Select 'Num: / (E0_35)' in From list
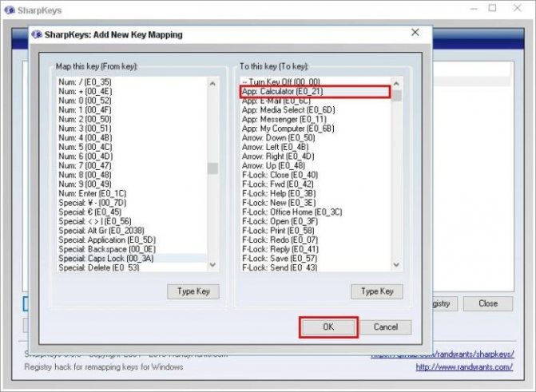 coord(132,82)
